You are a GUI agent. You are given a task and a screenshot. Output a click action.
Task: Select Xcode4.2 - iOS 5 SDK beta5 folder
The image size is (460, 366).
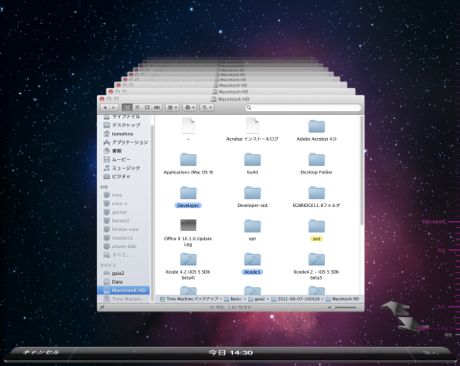[x=316, y=266]
